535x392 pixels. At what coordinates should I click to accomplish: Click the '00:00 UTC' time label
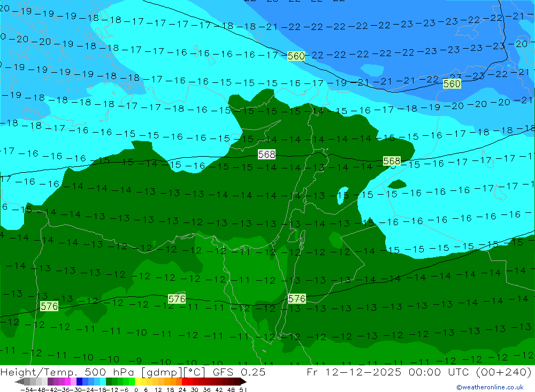coord(439,372)
